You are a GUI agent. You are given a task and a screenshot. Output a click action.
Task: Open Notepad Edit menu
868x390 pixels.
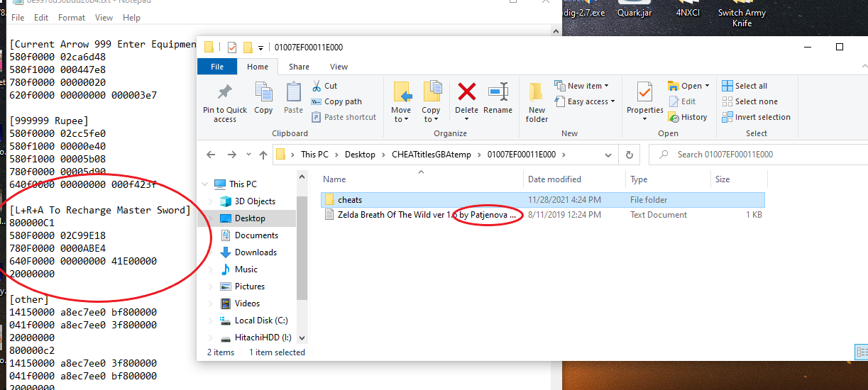(41, 17)
